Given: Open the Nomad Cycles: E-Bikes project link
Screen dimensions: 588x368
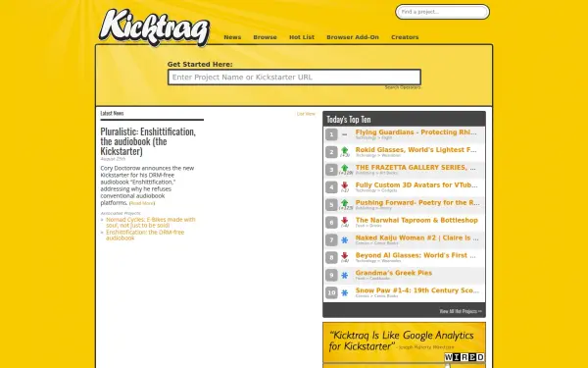Looking at the screenshot, I should point(151,223).
